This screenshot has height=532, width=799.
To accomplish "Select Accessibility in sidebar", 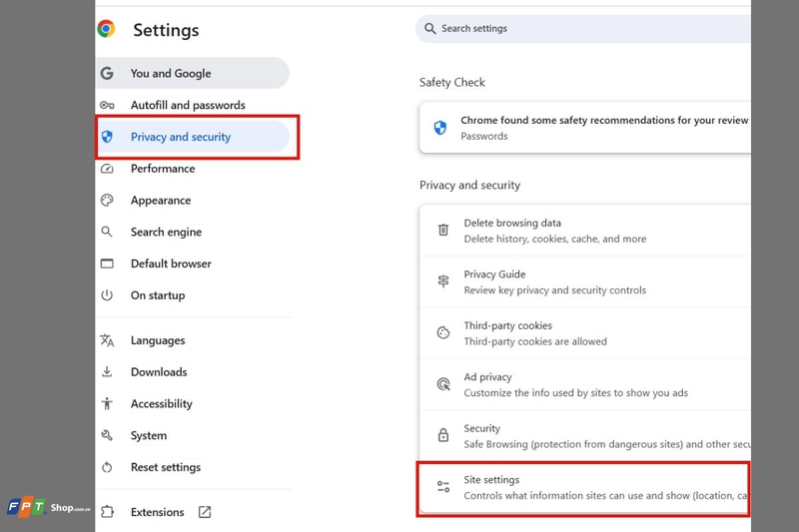I will [193, 403].
